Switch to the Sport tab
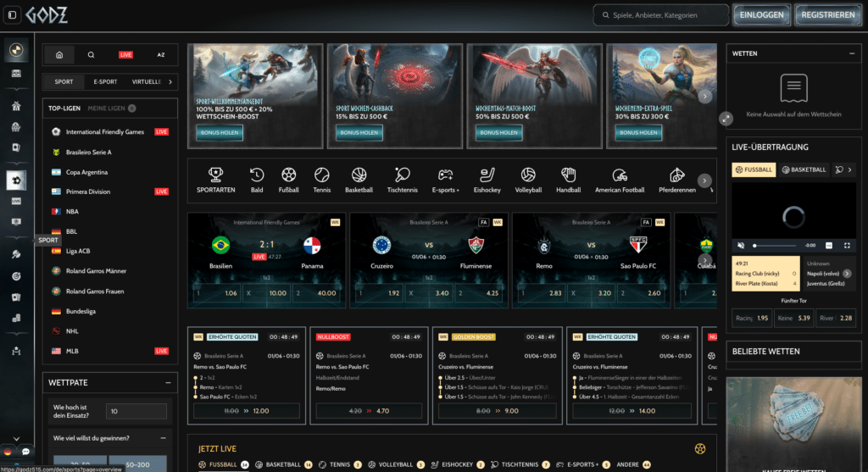 (64, 82)
